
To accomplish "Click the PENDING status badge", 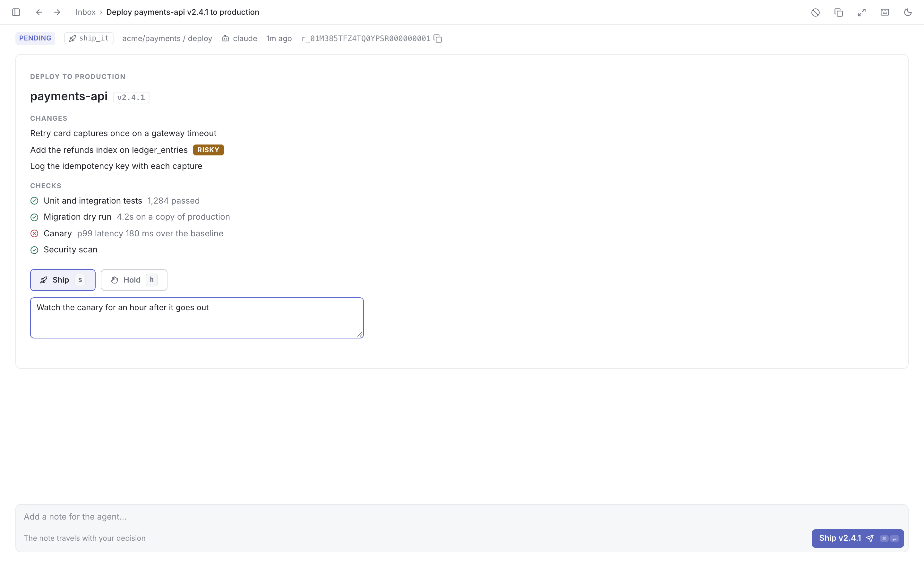I will (35, 38).
